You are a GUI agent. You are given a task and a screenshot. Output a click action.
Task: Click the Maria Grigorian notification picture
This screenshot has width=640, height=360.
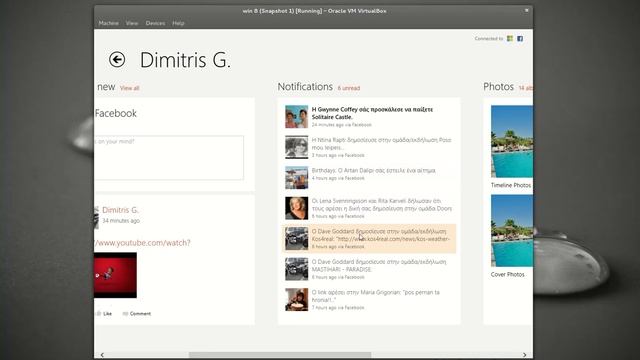point(297,300)
